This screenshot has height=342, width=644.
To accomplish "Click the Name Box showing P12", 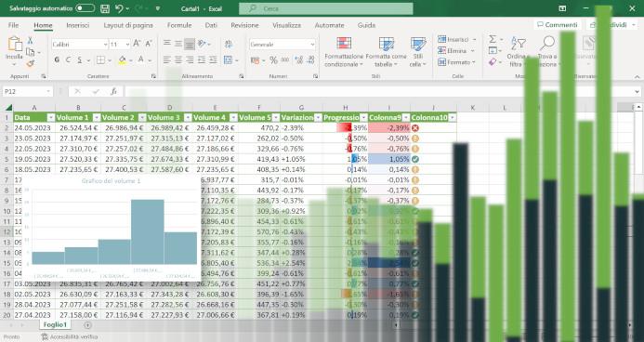I will coord(28,91).
